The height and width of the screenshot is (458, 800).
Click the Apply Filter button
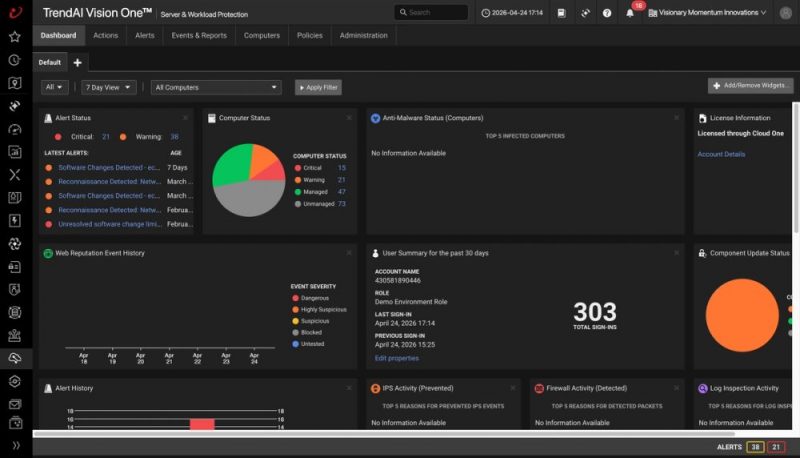(318, 87)
